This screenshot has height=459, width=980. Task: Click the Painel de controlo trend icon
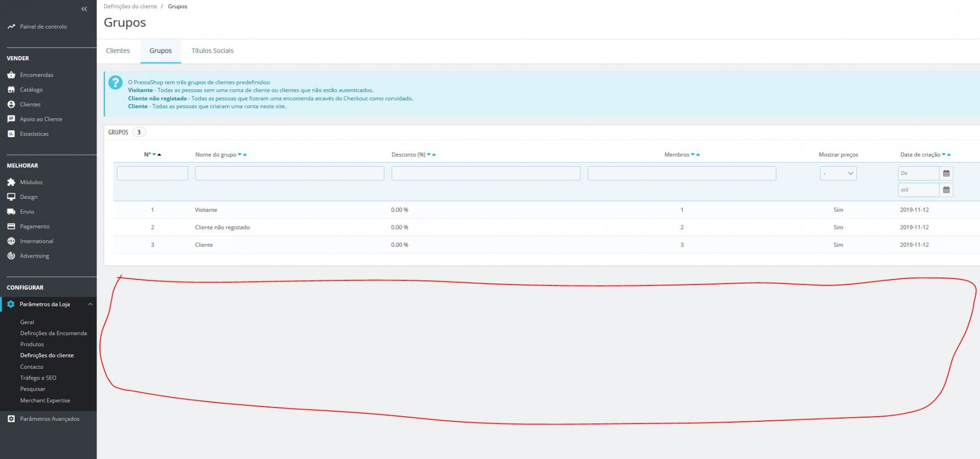pos(11,27)
